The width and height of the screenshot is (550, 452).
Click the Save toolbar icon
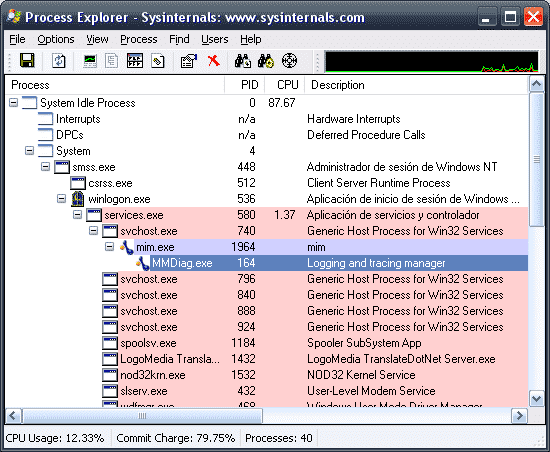(27, 61)
